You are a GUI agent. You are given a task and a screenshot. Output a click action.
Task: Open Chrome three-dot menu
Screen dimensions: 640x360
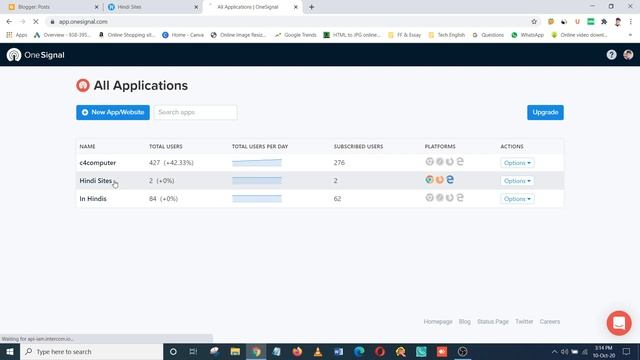coord(631,22)
